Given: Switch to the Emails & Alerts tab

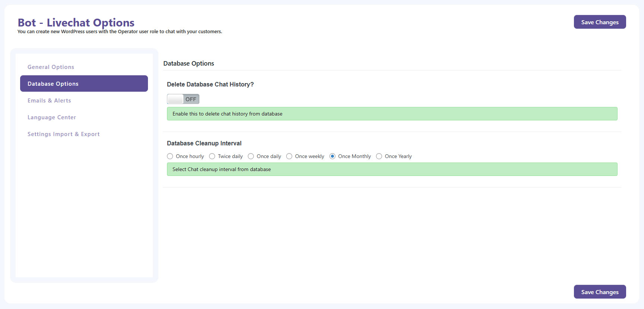Looking at the screenshot, I should click(x=49, y=101).
